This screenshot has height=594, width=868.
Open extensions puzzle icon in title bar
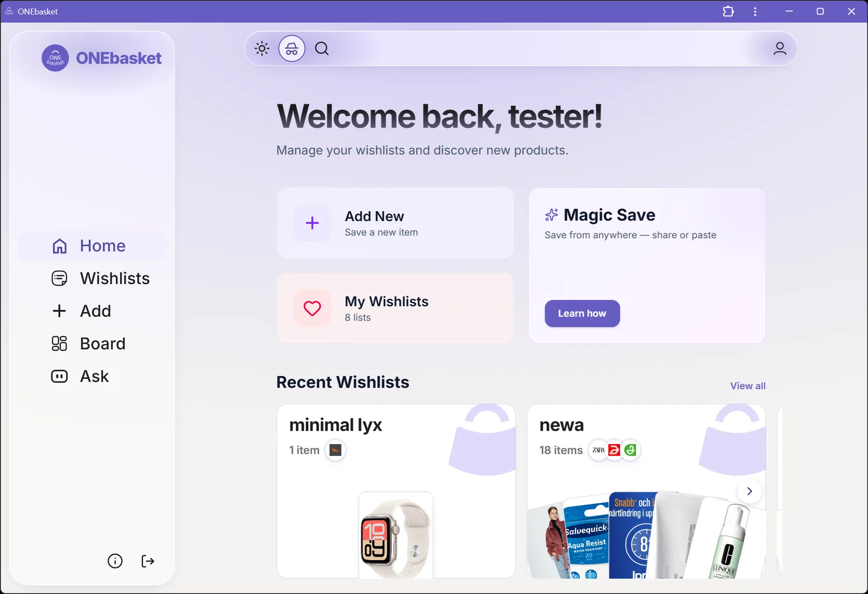tap(728, 11)
